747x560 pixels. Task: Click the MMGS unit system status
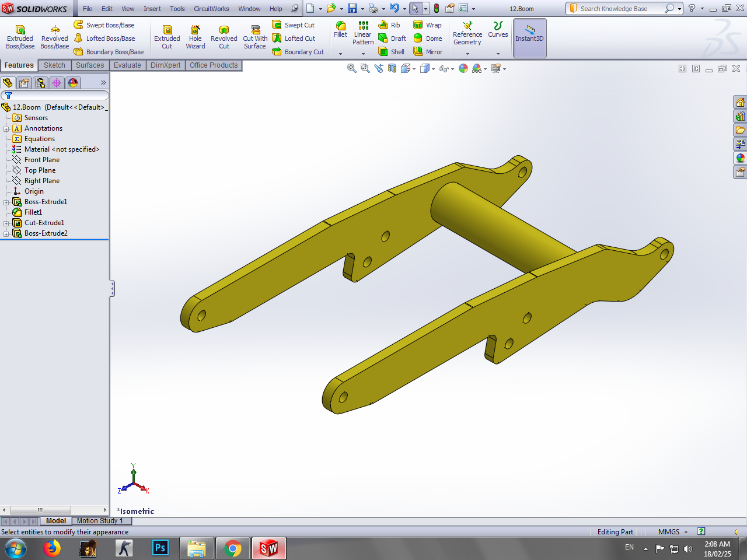(669, 532)
